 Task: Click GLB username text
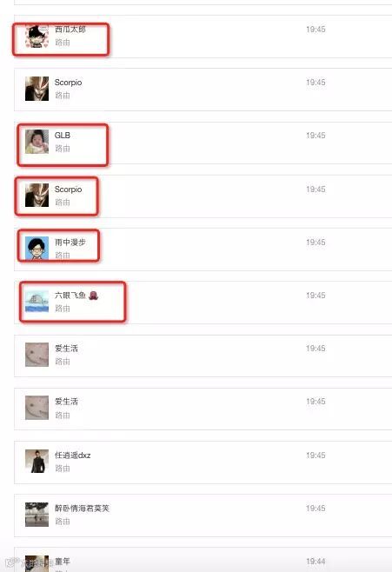(63, 136)
